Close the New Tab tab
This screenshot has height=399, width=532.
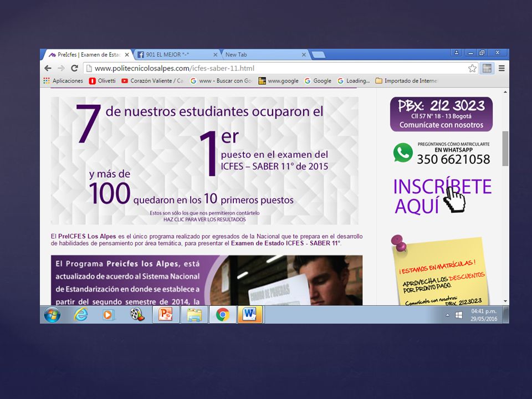pyautogui.click(x=304, y=55)
